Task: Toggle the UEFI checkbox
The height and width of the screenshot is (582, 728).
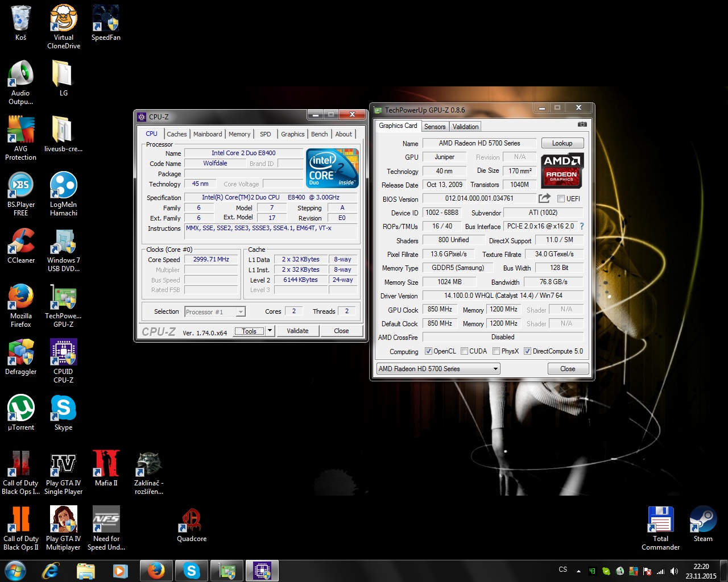Action: (x=561, y=199)
